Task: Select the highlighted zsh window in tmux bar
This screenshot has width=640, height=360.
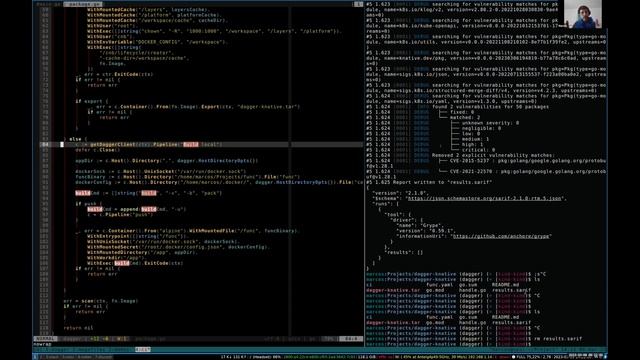Action: point(143,349)
